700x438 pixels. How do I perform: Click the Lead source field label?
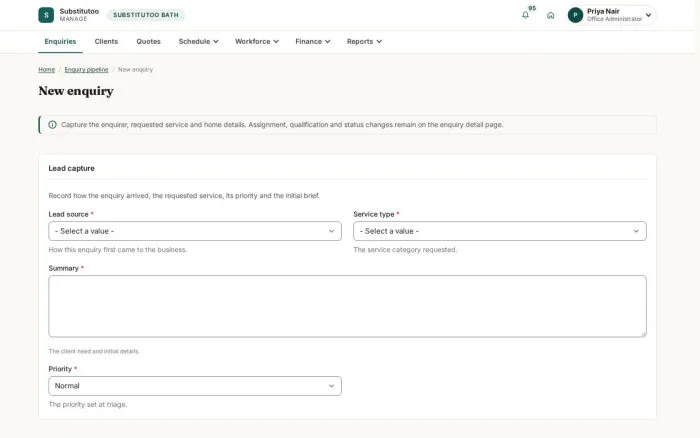[68, 214]
